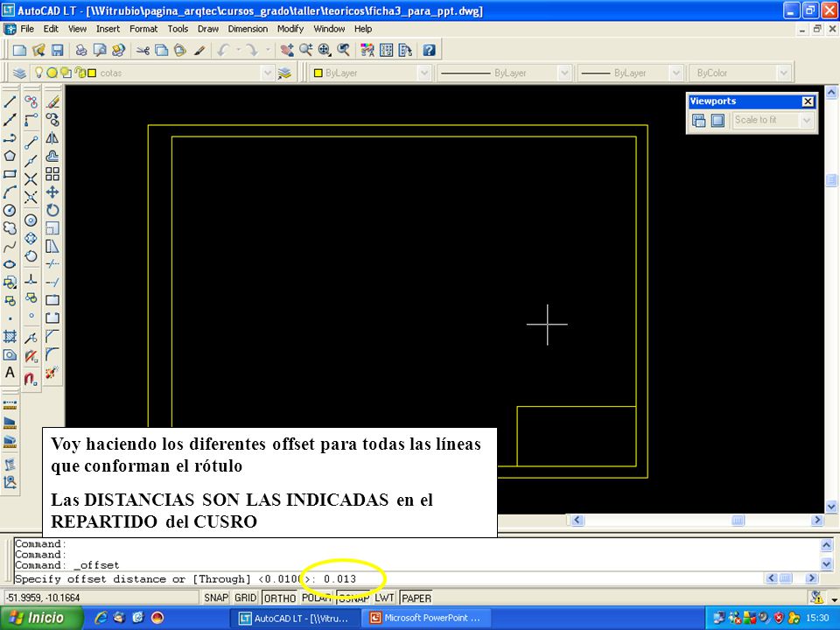
Task: Expand the Undo history arrow
Action: 238,51
